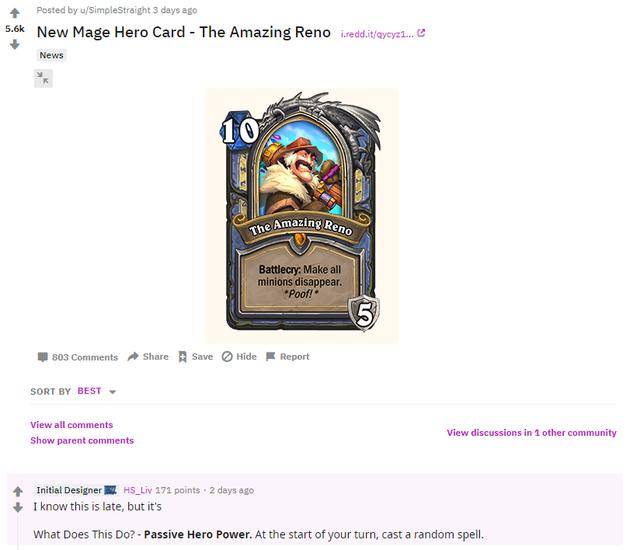This screenshot has height=550, width=640.
Task: Click the 803 Comments speech bubble icon
Action: tap(42, 357)
